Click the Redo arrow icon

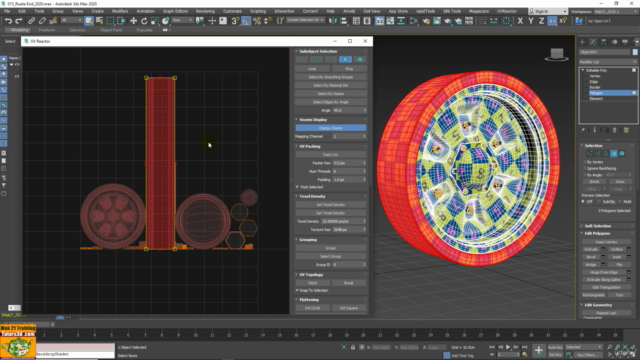pos(19,21)
